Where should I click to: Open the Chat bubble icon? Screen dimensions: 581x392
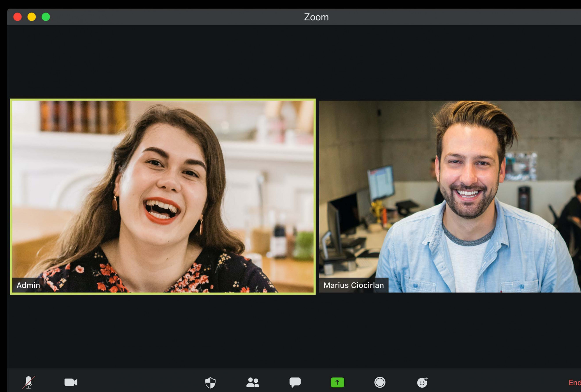(x=295, y=382)
